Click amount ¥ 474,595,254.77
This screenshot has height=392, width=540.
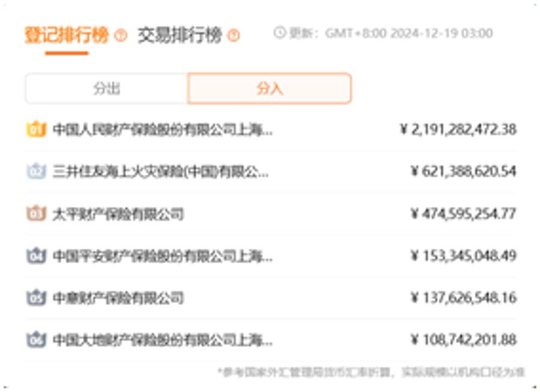(x=464, y=214)
